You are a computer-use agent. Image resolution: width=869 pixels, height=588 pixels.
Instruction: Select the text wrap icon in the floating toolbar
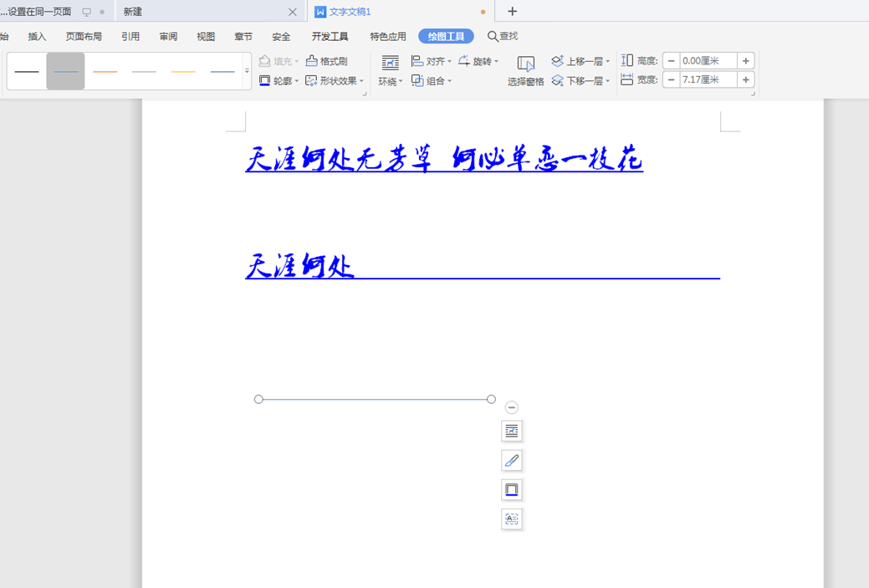(511, 431)
